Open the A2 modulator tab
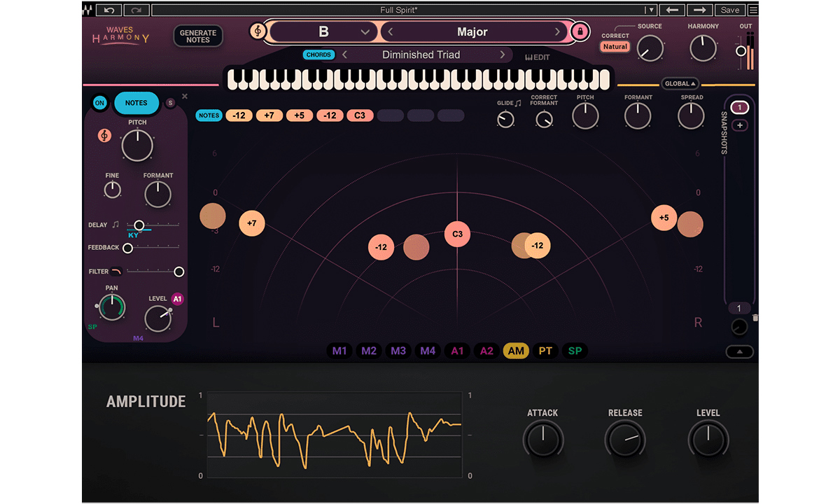Screen dimensions: 840x504 (486, 351)
